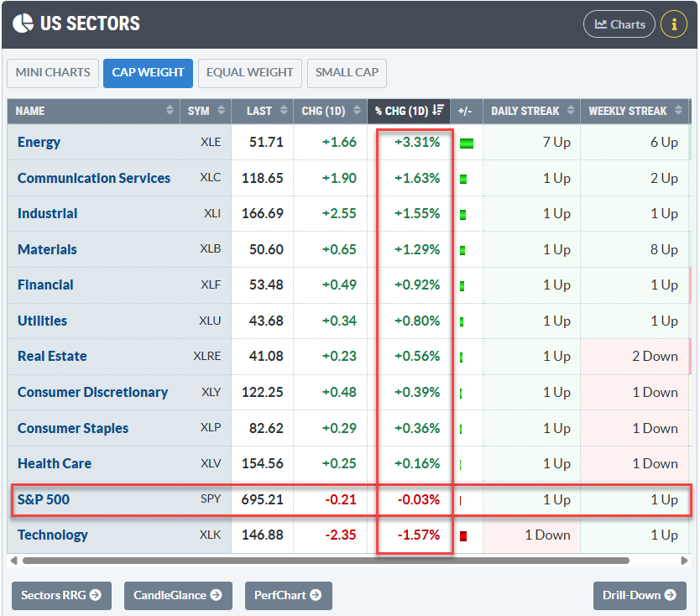Click the Financial green change bar
The width and height of the screenshot is (700, 616).
click(x=462, y=286)
